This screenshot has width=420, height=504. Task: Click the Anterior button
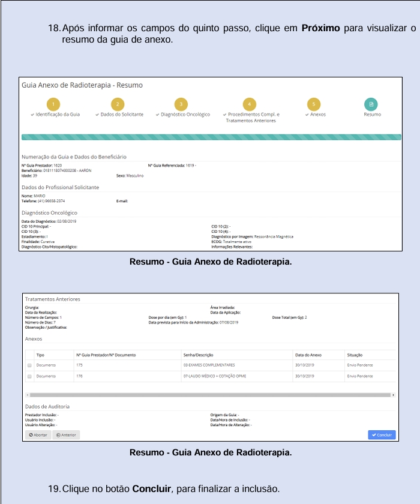click(x=66, y=435)
